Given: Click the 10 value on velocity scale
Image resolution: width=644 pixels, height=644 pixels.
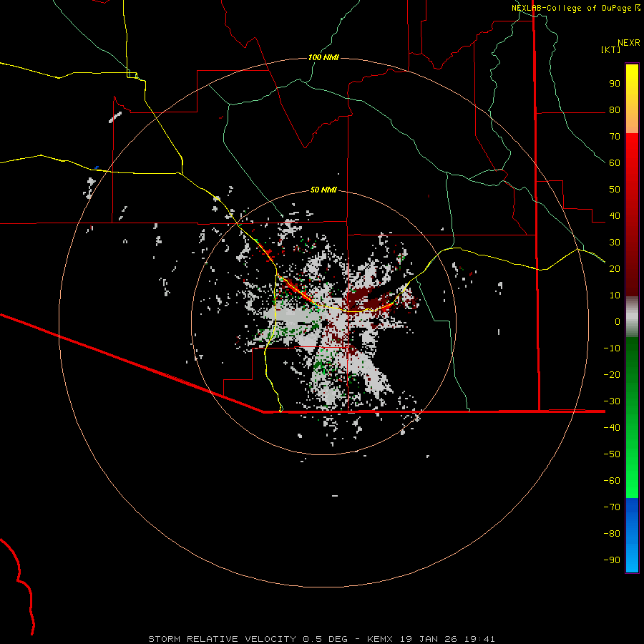Looking at the screenshot, I should (x=615, y=296).
